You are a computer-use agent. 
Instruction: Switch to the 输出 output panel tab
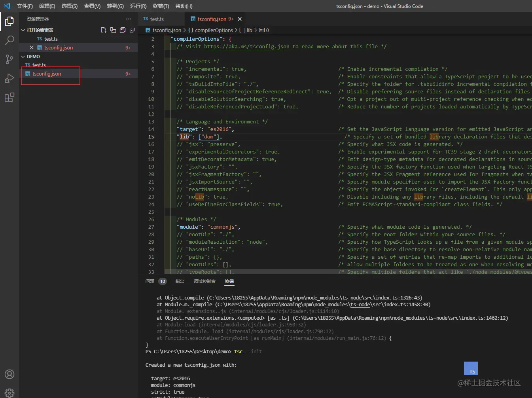180,281
